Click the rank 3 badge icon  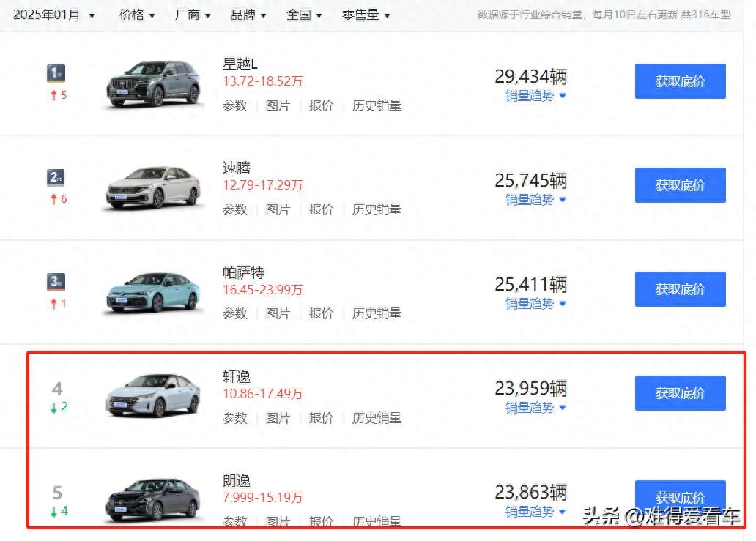click(56, 281)
